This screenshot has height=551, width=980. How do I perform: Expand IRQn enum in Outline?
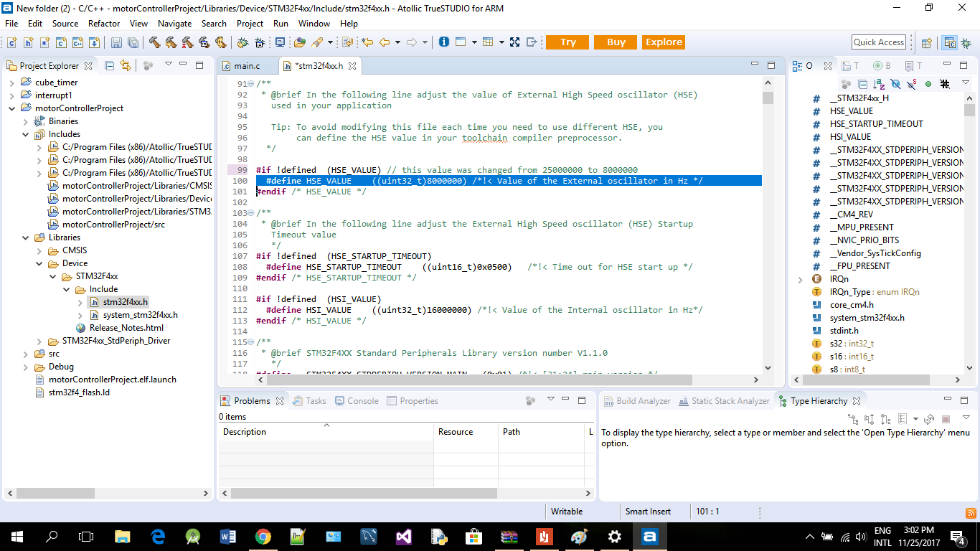(801, 279)
